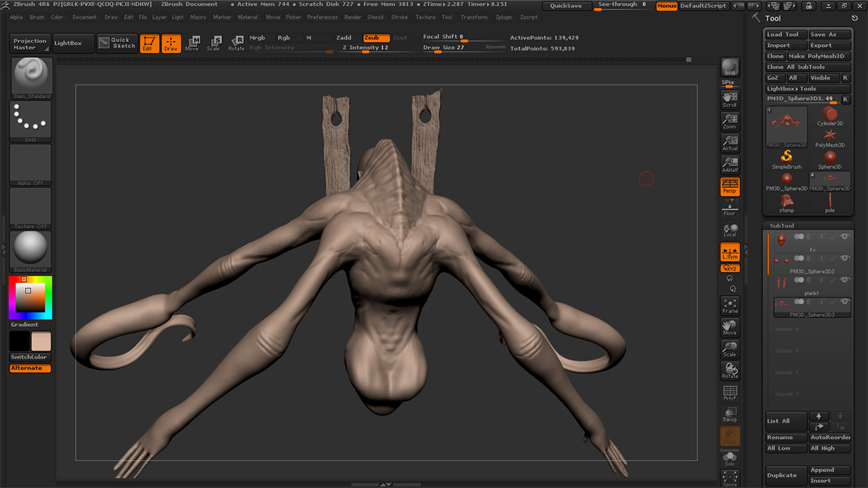Hide the fx subtool with eye icon
Viewport: 868px width, 488px height.
[x=844, y=236]
